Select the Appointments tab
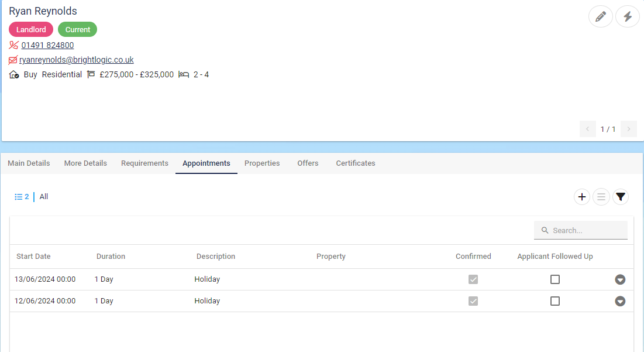This screenshot has height=352, width=644. (206, 163)
